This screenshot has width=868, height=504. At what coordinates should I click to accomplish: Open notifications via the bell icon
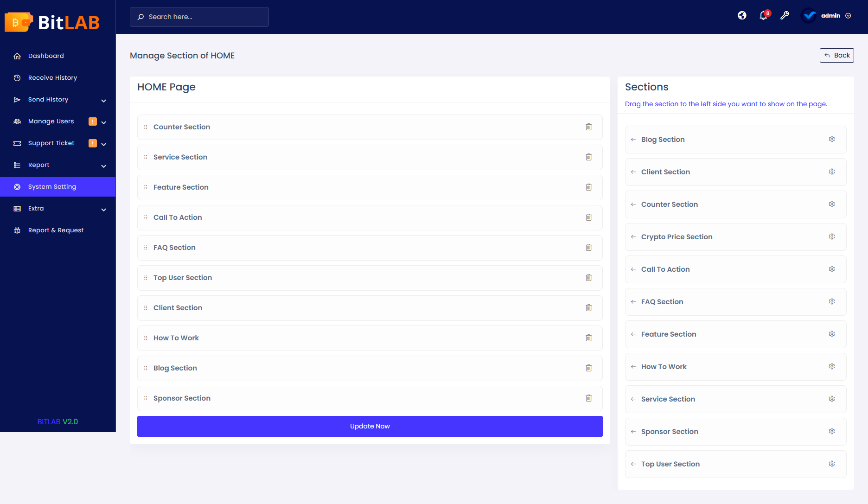tap(763, 15)
